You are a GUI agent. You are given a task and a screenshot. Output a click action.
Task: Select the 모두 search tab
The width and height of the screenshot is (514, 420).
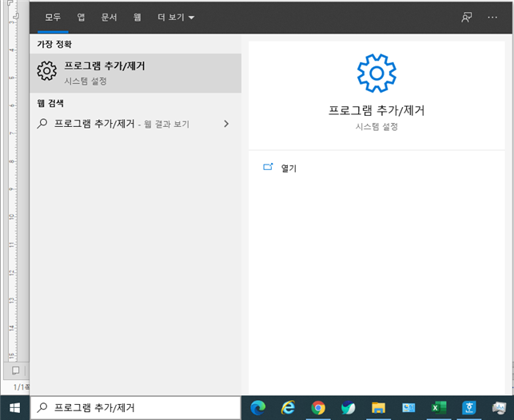click(53, 18)
